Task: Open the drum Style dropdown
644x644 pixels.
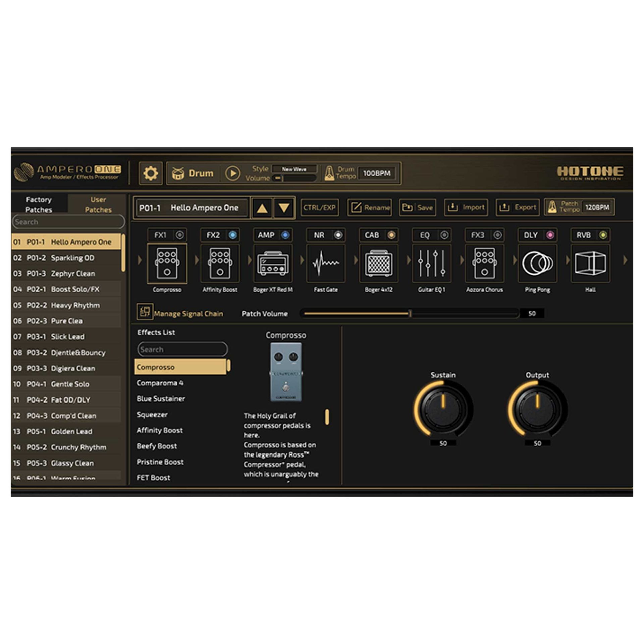Action: [294, 169]
